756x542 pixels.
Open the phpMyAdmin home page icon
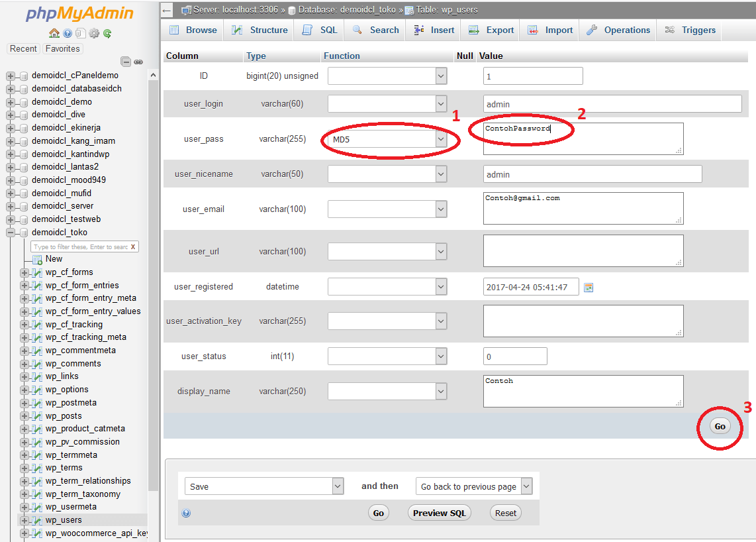tap(54, 32)
